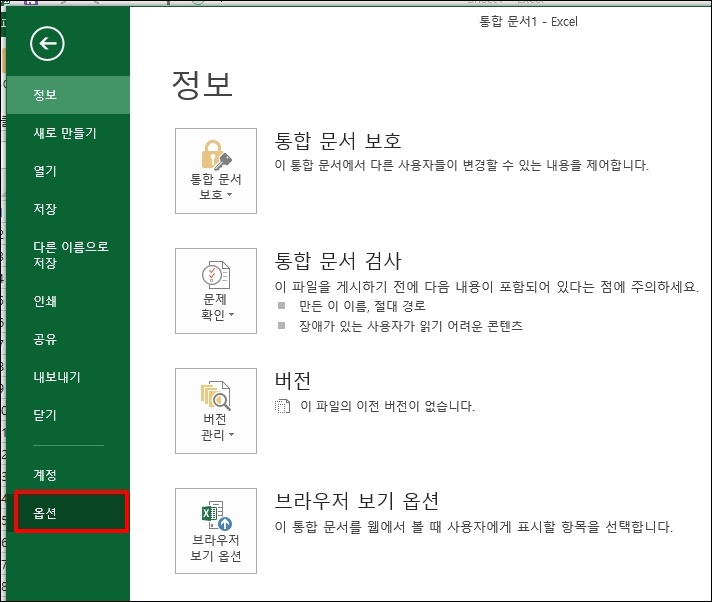Open the 버전 관리 dropdown arrow
Image resolution: width=712 pixels, height=602 pixels.
click(232, 435)
